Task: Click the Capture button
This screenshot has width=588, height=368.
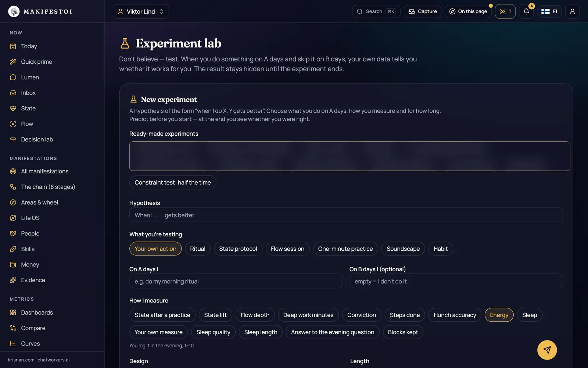Action: coord(423,11)
